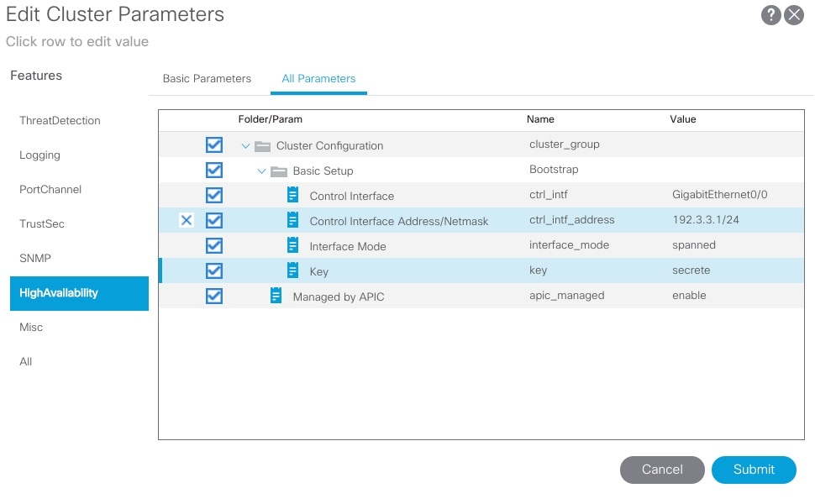The height and width of the screenshot is (504, 815).
Task: Click the X reset icon beside Control Interface Address
Action: click(186, 220)
